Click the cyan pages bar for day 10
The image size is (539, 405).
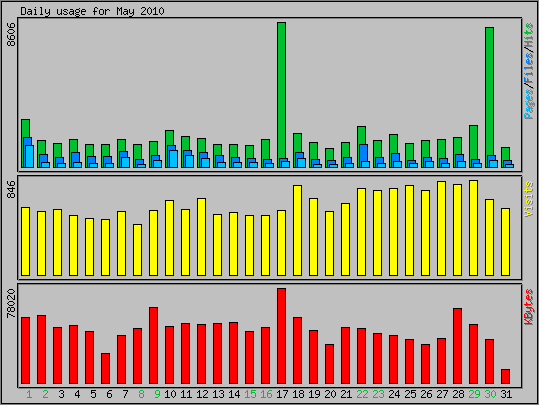tap(174, 159)
